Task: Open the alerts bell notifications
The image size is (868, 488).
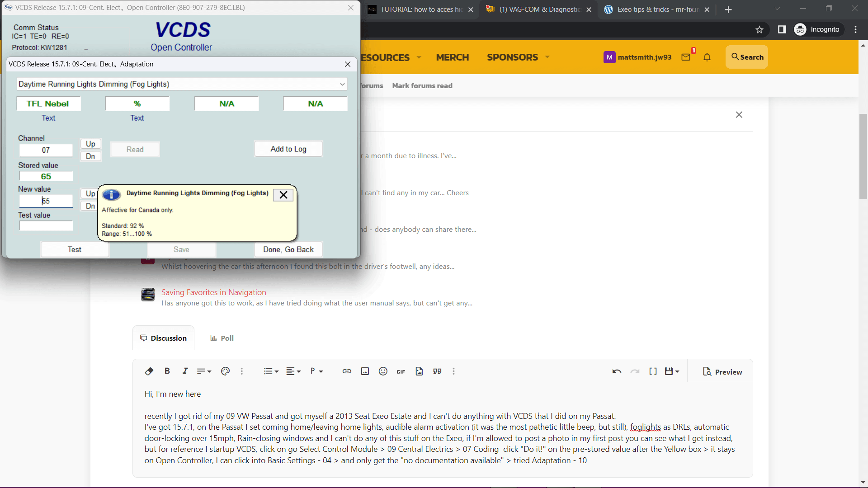Action: pyautogui.click(x=707, y=57)
